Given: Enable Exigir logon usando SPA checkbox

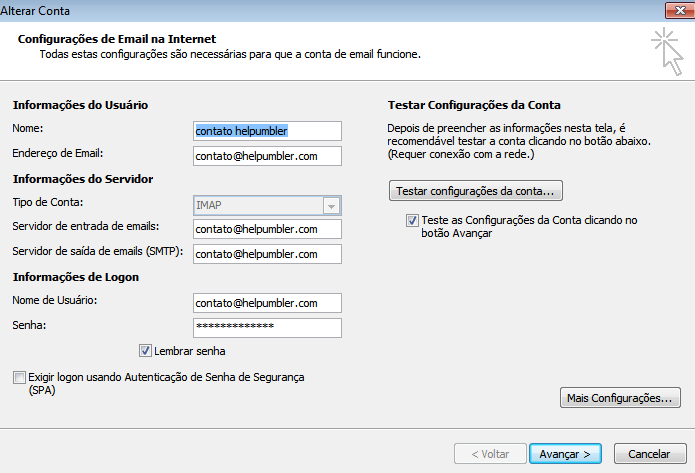Looking at the screenshot, I should pyautogui.click(x=19, y=378).
